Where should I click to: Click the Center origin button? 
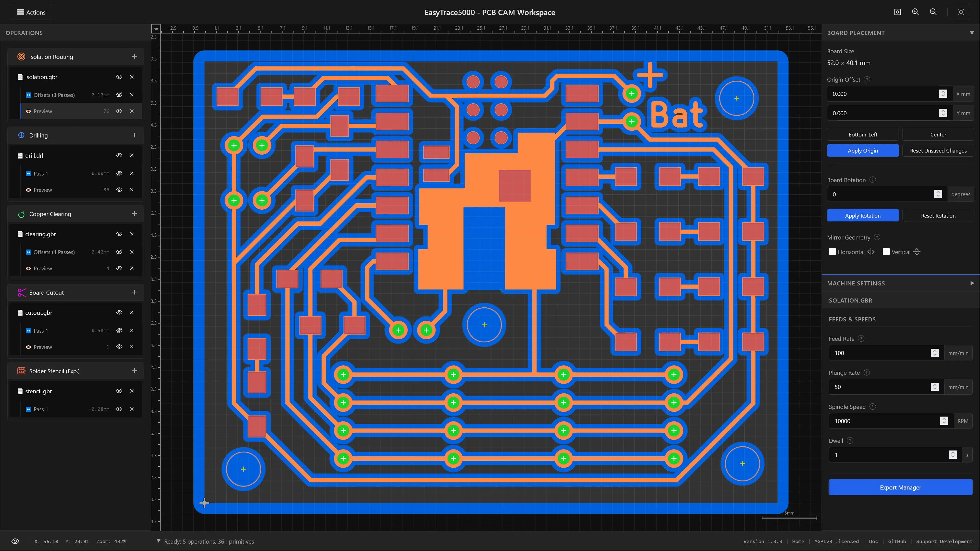[938, 134]
